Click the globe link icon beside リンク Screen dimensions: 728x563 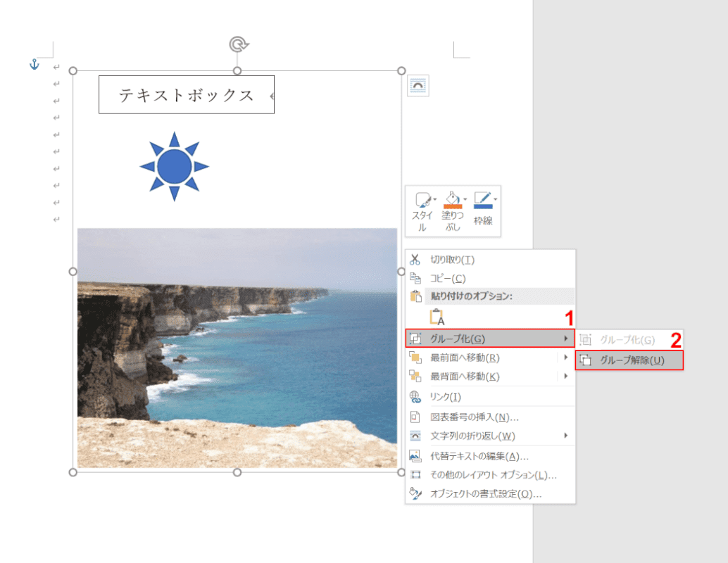415,397
